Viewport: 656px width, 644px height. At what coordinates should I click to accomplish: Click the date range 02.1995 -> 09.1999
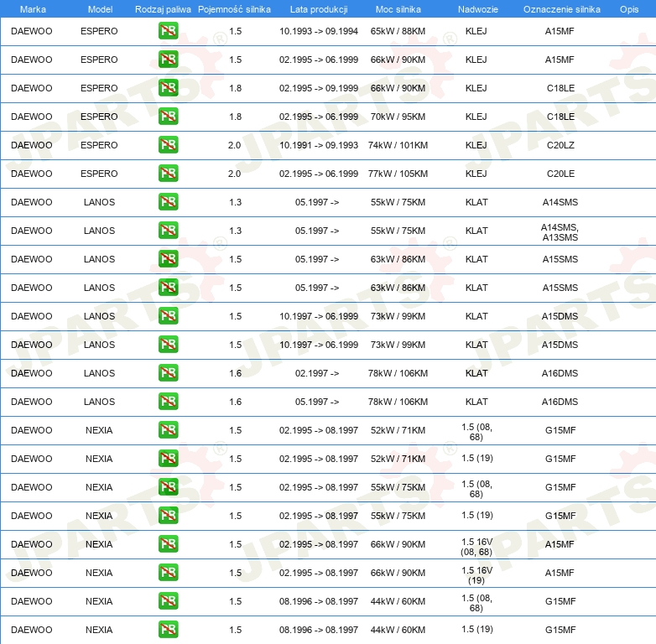319,88
